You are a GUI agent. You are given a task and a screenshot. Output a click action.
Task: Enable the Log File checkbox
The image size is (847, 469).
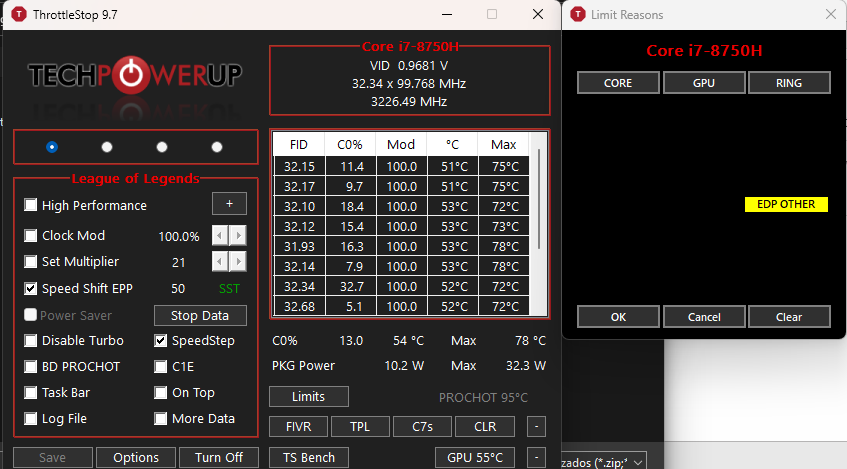[31, 418]
